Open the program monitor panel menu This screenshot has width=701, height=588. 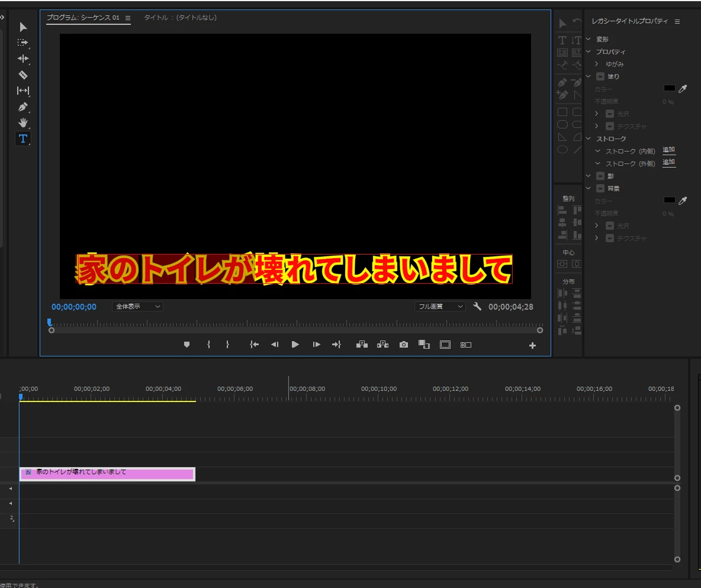click(x=128, y=18)
